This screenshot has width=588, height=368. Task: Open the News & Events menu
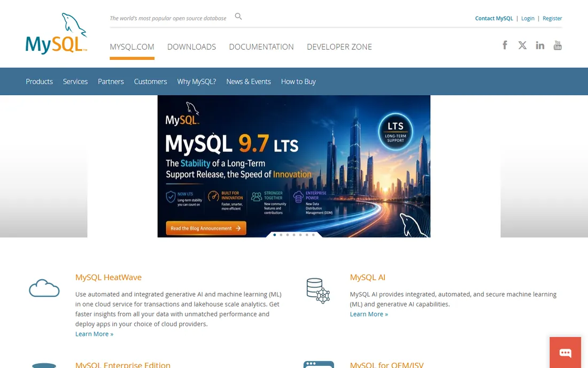[249, 81]
